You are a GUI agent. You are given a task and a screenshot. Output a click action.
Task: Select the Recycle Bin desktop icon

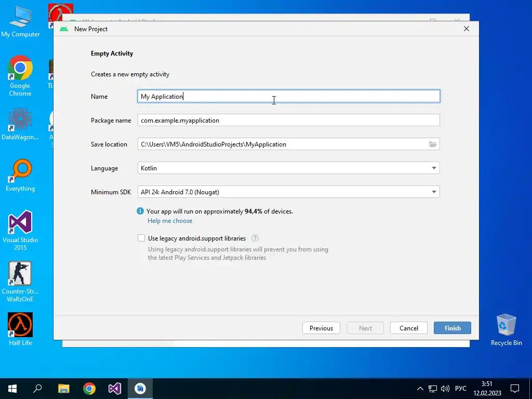506,330
